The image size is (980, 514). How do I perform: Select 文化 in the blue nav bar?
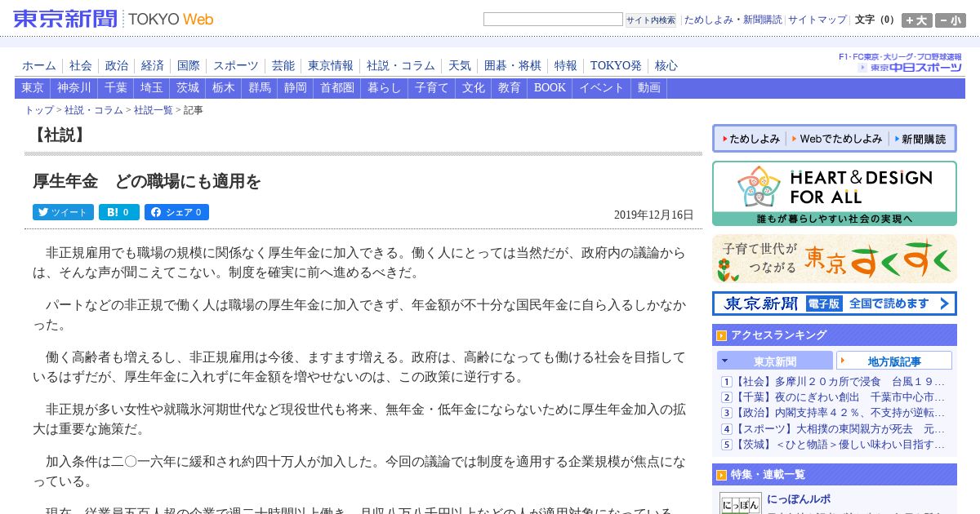tap(474, 88)
